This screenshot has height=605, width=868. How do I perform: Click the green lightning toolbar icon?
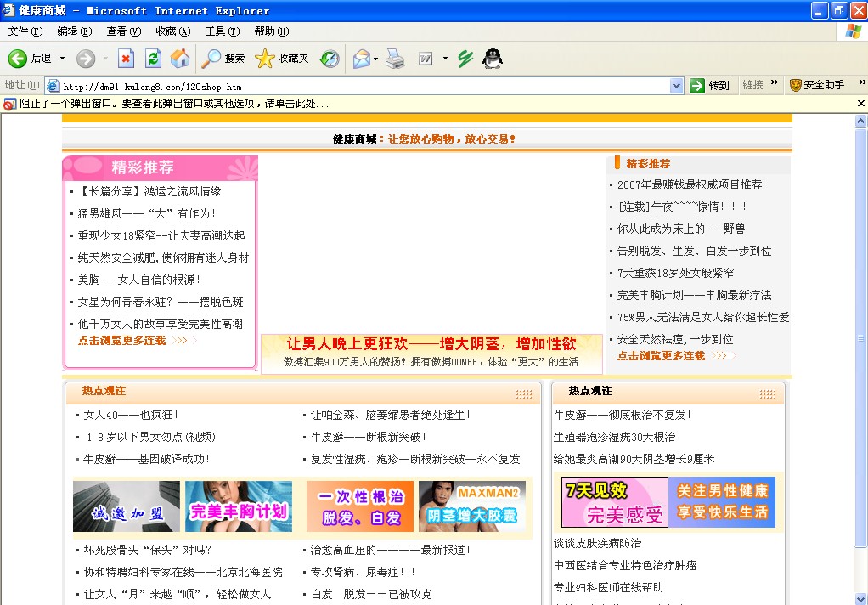click(465, 58)
